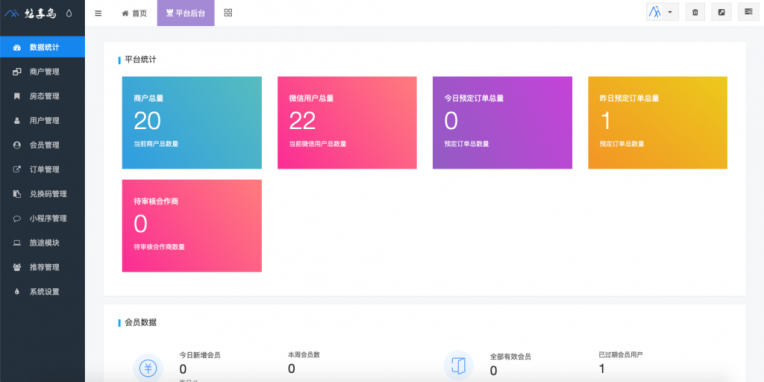Click the number 20 in 商户总量 card
Screen dimensions: 764x382
(x=147, y=121)
